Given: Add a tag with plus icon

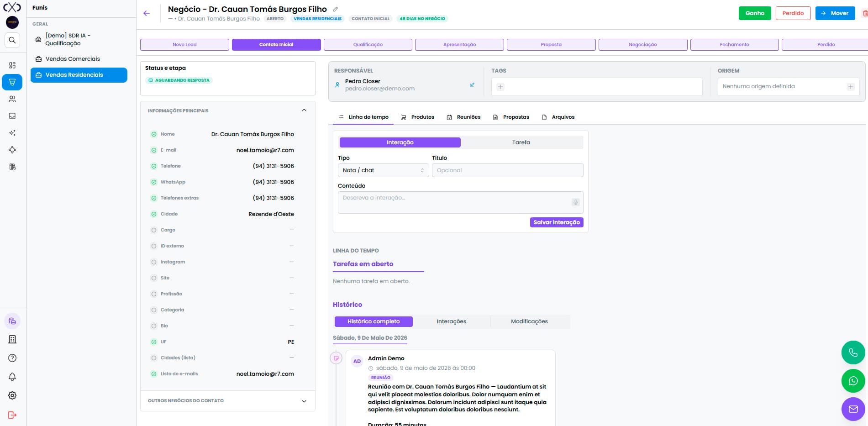Looking at the screenshot, I should click(500, 87).
